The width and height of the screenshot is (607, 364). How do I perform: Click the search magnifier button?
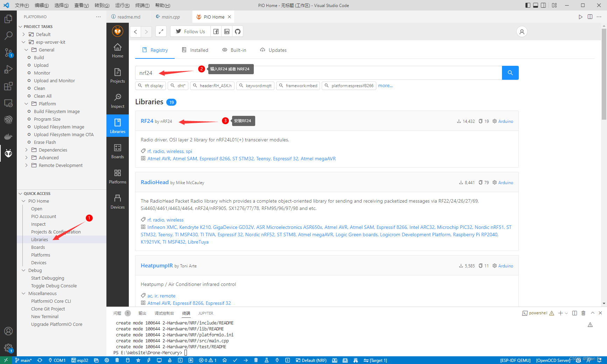click(x=510, y=73)
